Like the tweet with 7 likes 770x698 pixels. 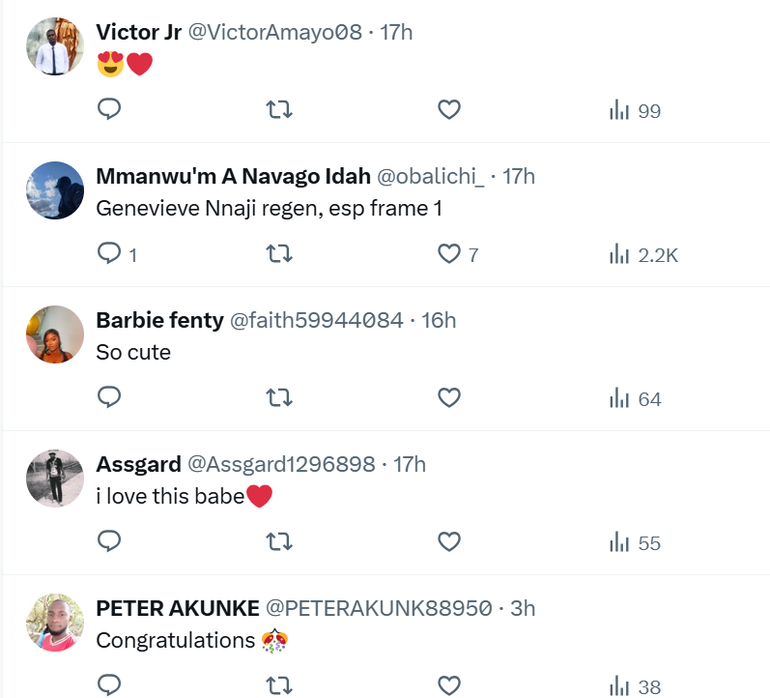point(450,254)
